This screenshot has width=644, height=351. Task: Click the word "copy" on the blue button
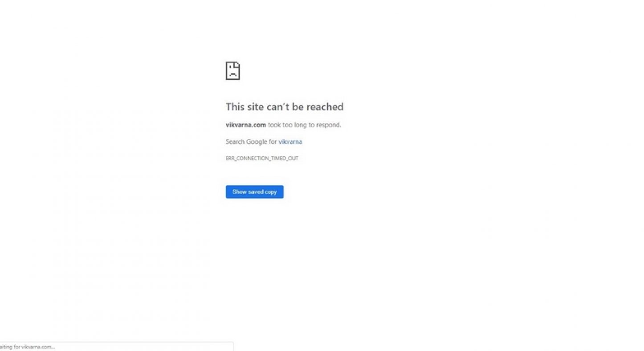[x=271, y=192]
